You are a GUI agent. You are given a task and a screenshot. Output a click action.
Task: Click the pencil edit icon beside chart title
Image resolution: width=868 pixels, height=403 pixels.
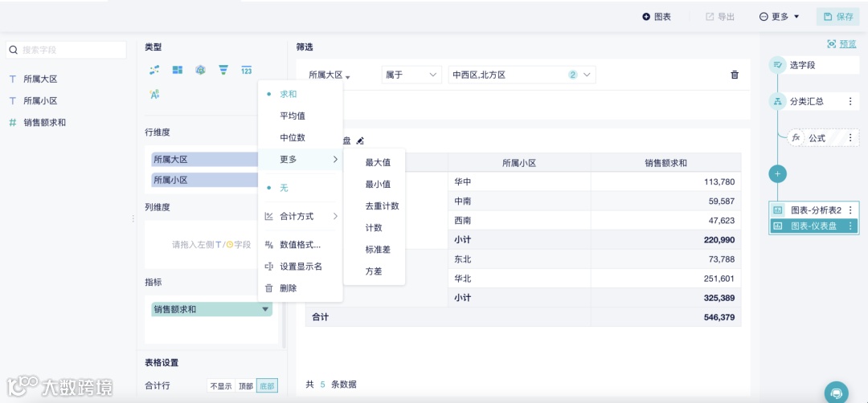tap(360, 141)
